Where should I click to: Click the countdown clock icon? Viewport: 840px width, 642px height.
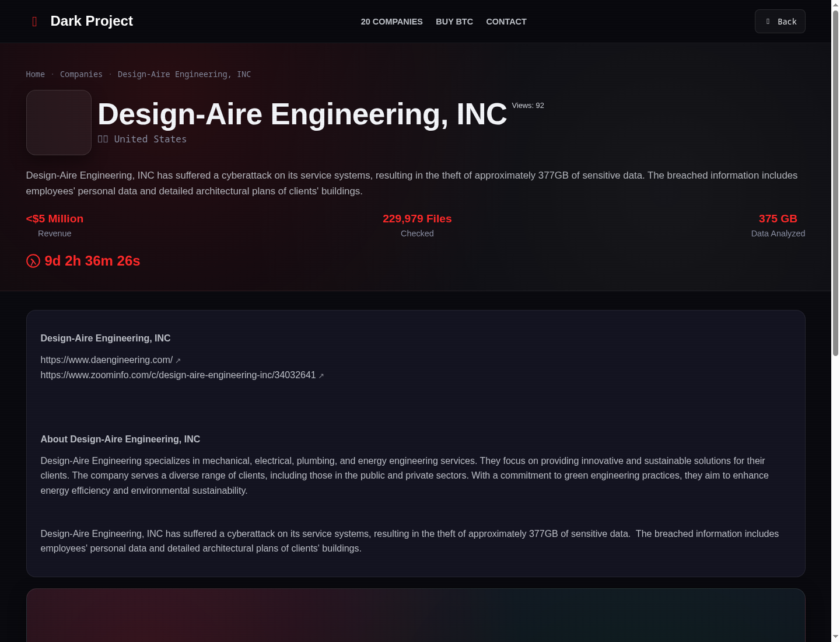pos(33,261)
